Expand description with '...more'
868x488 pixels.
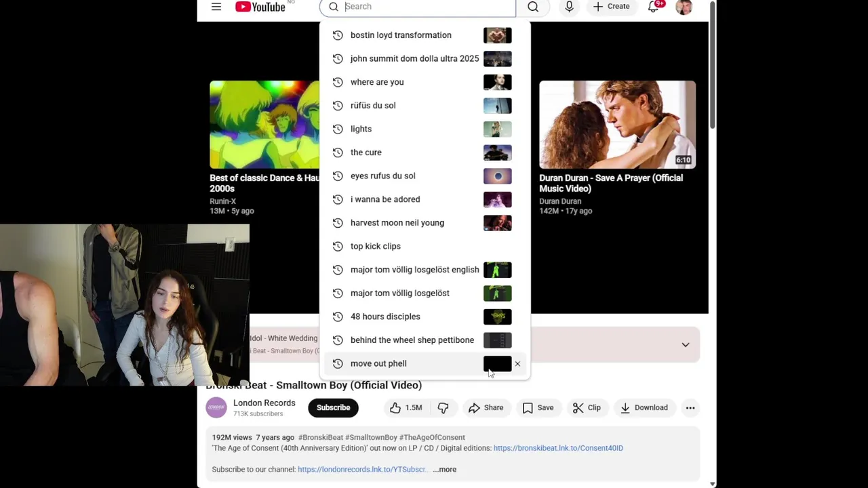[x=445, y=469]
